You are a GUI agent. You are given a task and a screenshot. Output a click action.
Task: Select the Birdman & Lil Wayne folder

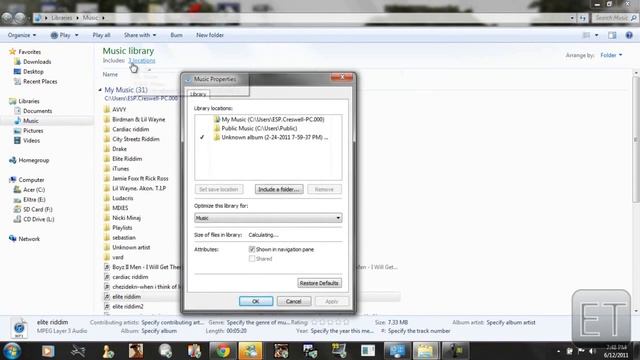pyautogui.click(x=138, y=119)
